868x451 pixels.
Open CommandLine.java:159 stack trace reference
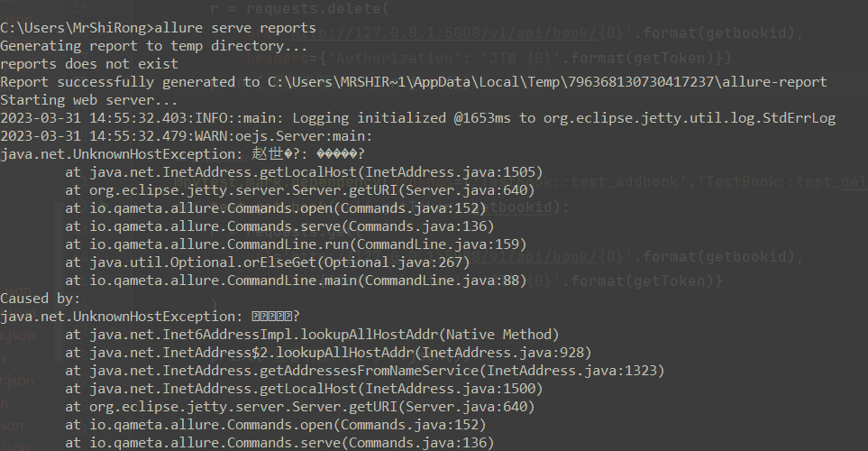438,244
